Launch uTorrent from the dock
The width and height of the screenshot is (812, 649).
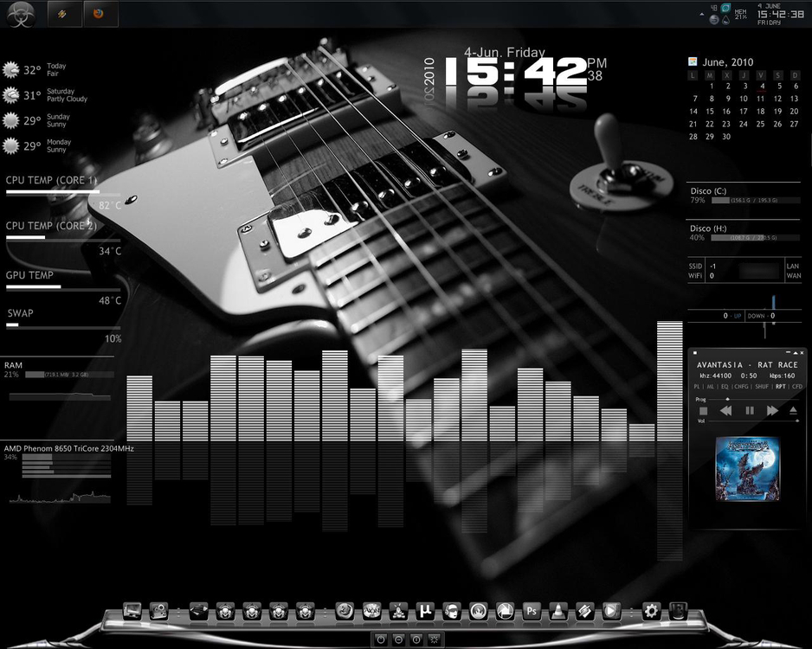click(424, 611)
